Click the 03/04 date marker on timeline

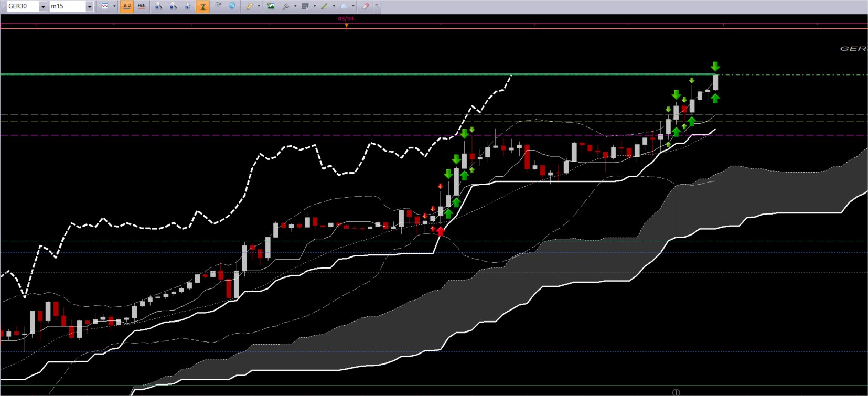pyautogui.click(x=346, y=19)
